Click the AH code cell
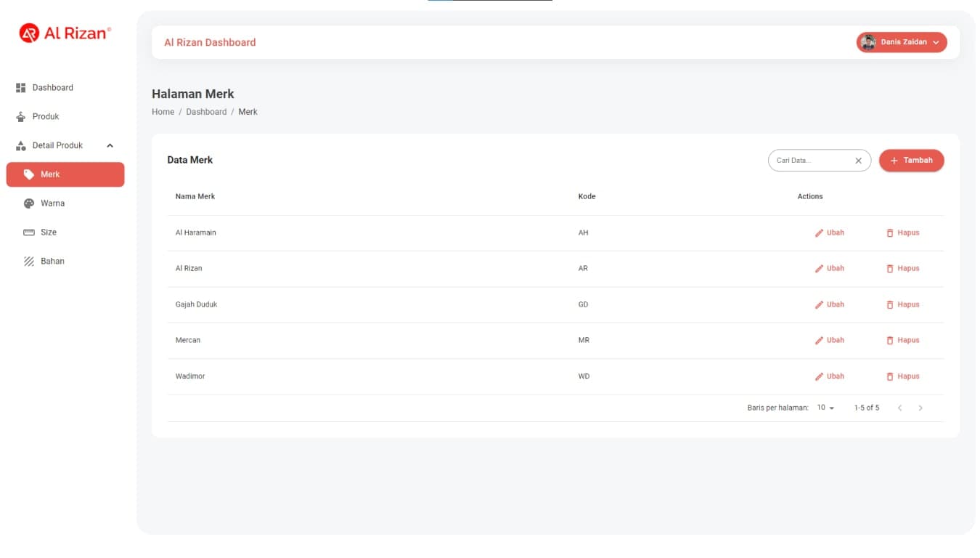Screen dimensions: 980x558 pyautogui.click(x=583, y=232)
